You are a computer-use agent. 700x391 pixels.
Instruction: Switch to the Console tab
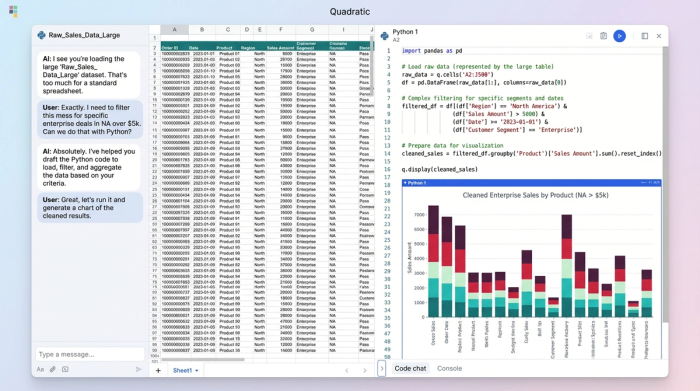449,369
